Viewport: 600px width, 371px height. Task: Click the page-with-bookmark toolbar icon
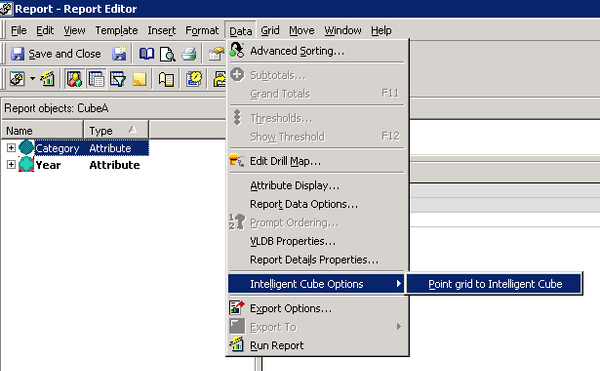[166, 79]
